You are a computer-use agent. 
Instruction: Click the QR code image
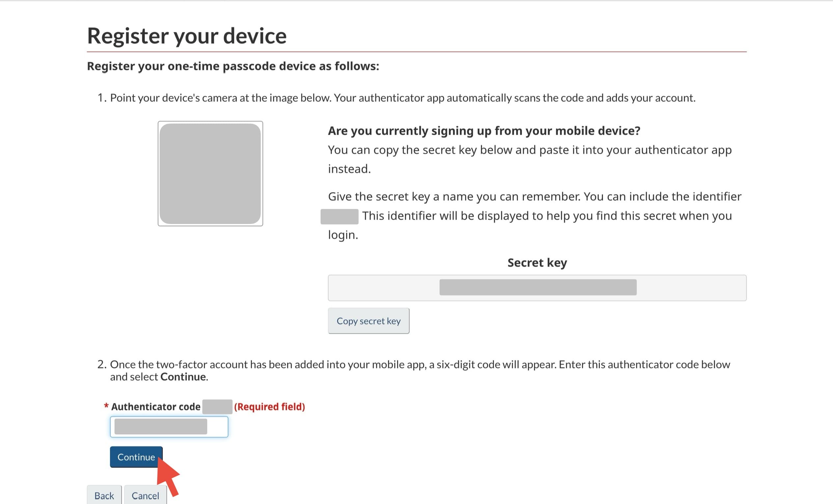click(210, 173)
